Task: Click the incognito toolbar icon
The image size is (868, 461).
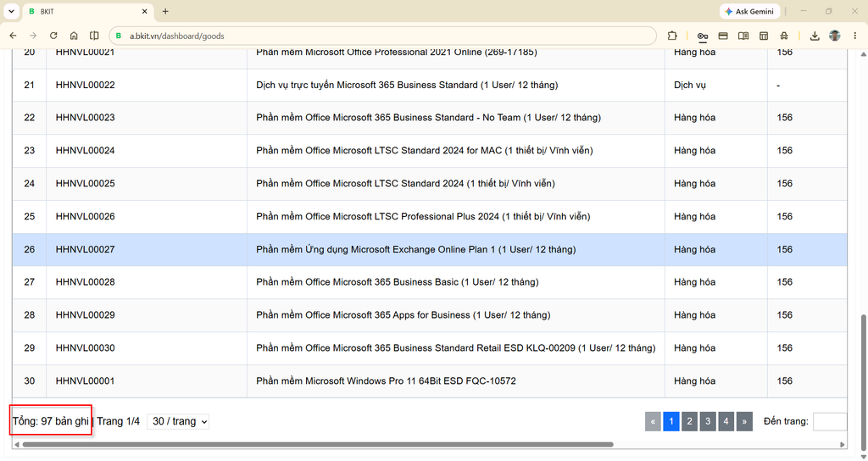Action: click(x=784, y=36)
